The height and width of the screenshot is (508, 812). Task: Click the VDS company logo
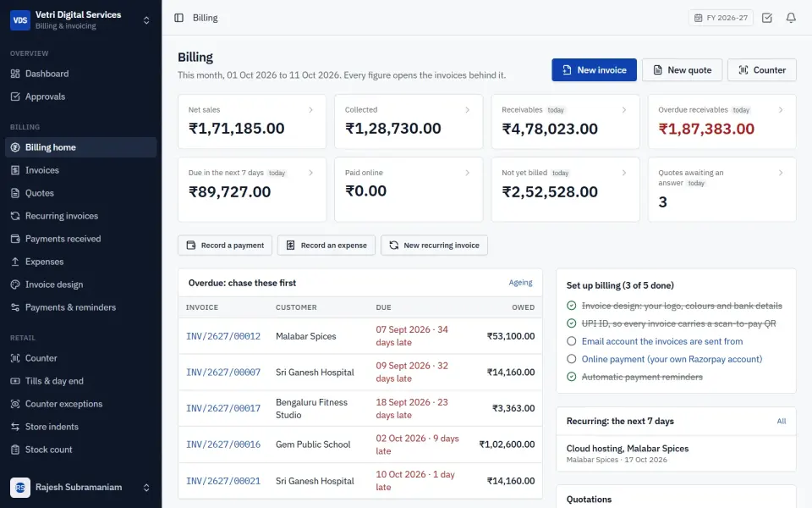point(20,20)
